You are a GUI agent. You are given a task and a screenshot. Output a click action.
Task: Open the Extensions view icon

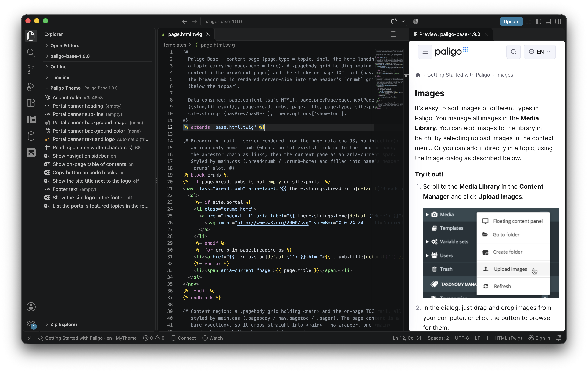31,103
